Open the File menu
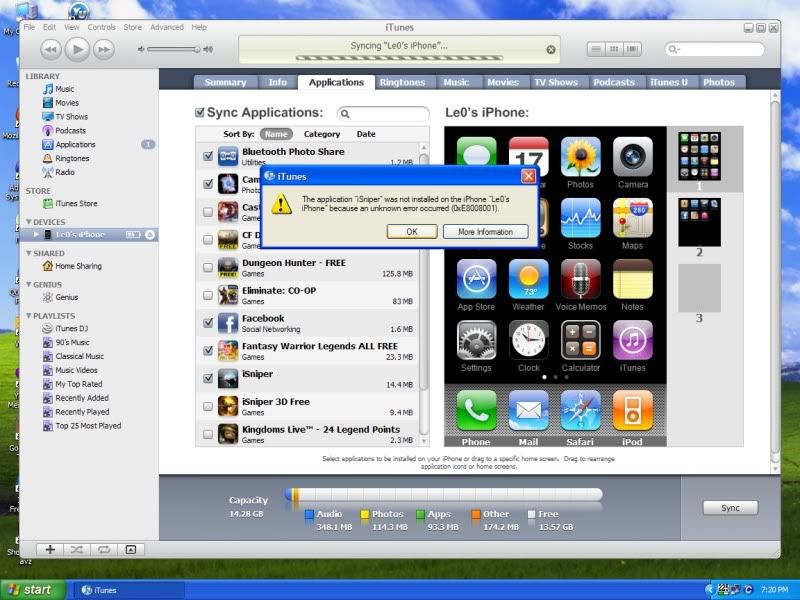The width and height of the screenshot is (800, 600). click(x=29, y=27)
